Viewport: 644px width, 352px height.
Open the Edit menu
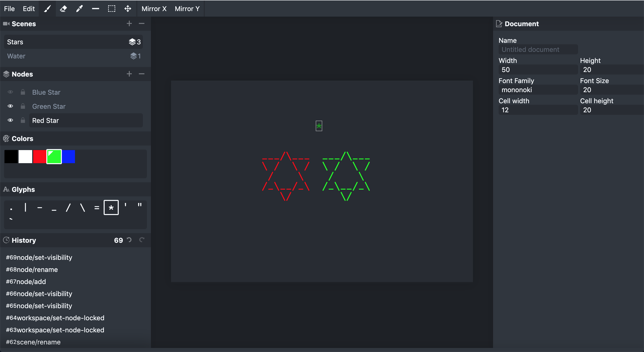pyautogui.click(x=29, y=9)
